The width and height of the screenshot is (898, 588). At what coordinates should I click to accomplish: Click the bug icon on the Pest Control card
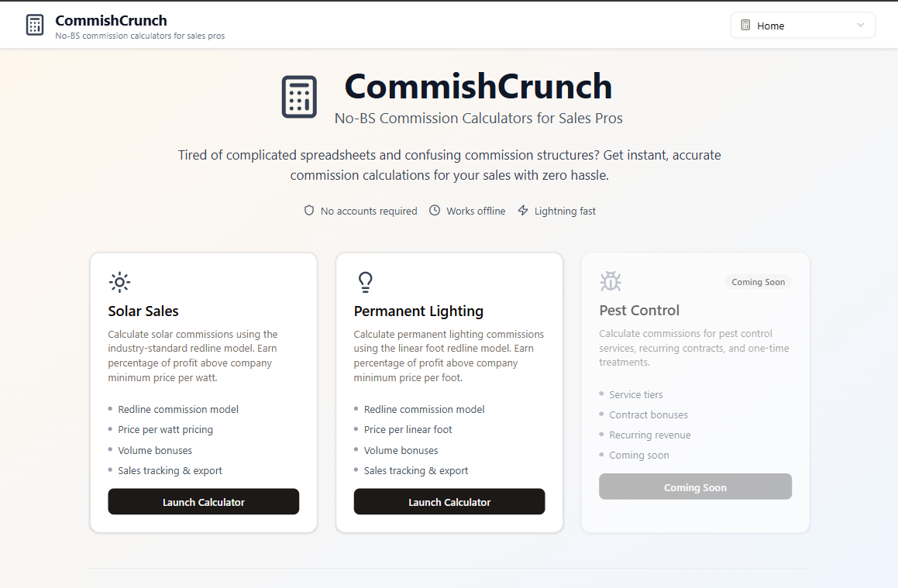click(611, 282)
